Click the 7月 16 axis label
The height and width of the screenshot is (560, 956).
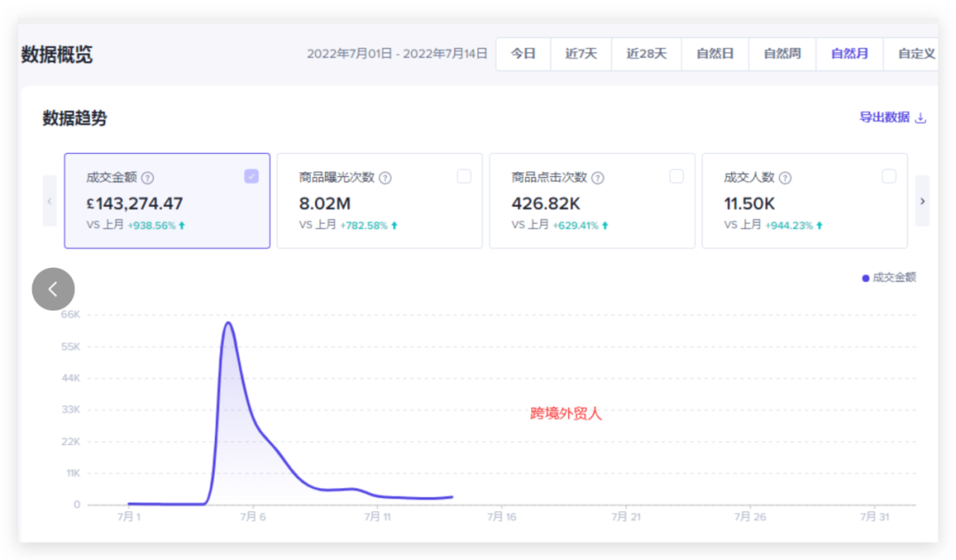(502, 517)
